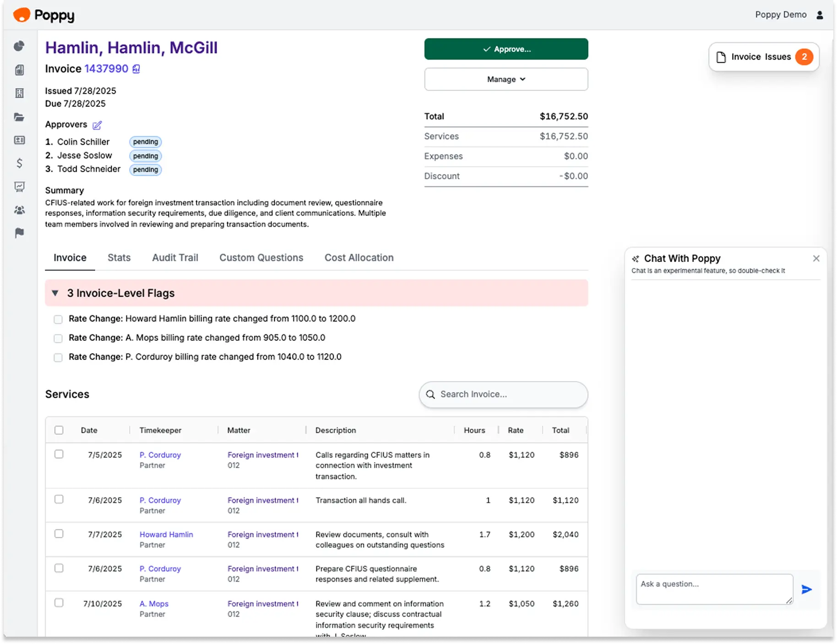This screenshot has height=644, width=837.
Task: Select the 7/10/2025 A. Mops row checkbox
Action: coord(59,603)
